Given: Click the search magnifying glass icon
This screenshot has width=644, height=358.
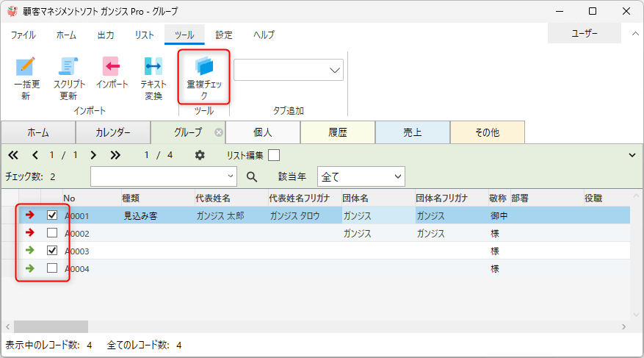Looking at the screenshot, I should coord(252,176).
